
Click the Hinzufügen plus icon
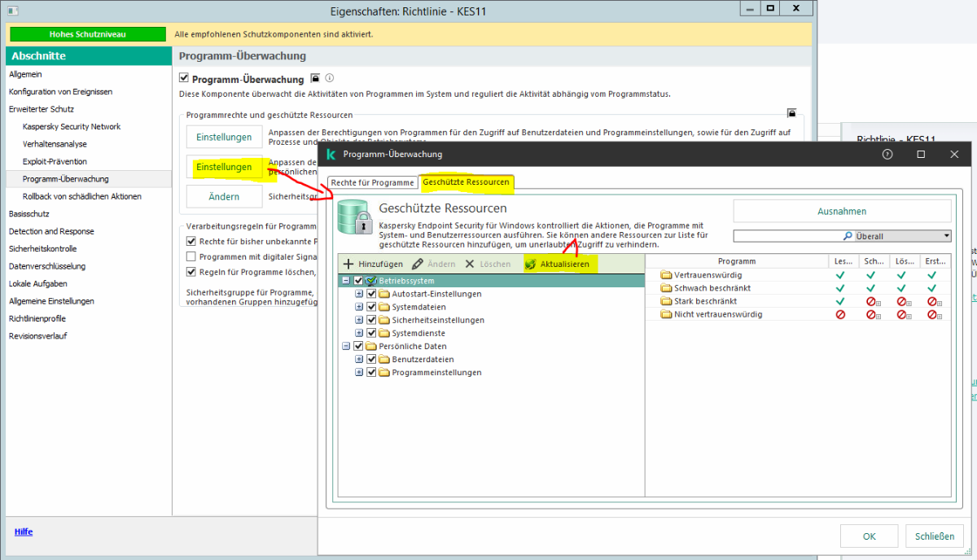[x=348, y=265]
